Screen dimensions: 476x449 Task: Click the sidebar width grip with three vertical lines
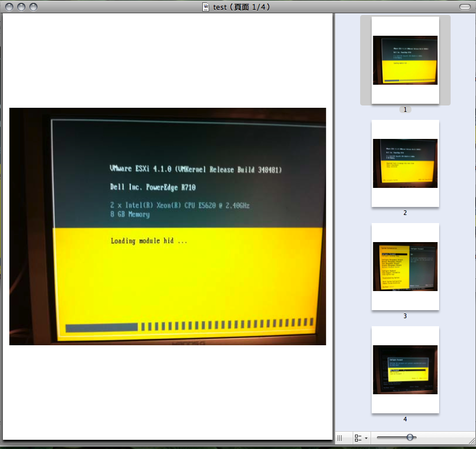tap(339, 438)
